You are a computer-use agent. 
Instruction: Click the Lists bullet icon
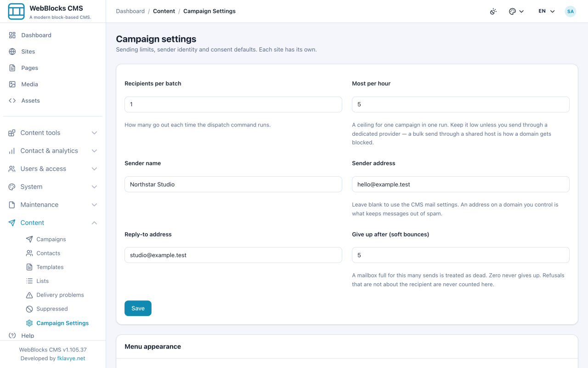coord(29,281)
